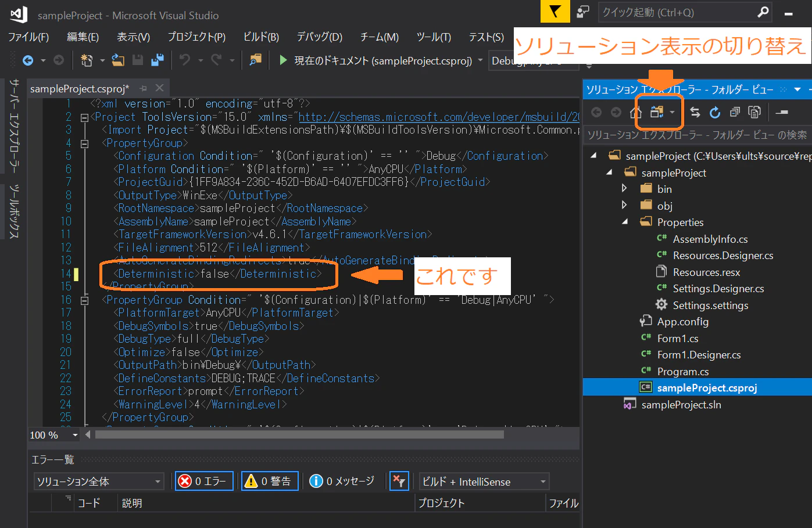The width and height of the screenshot is (812, 528).
Task: Click the Save All toolbar icon
Action: click(x=158, y=60)
